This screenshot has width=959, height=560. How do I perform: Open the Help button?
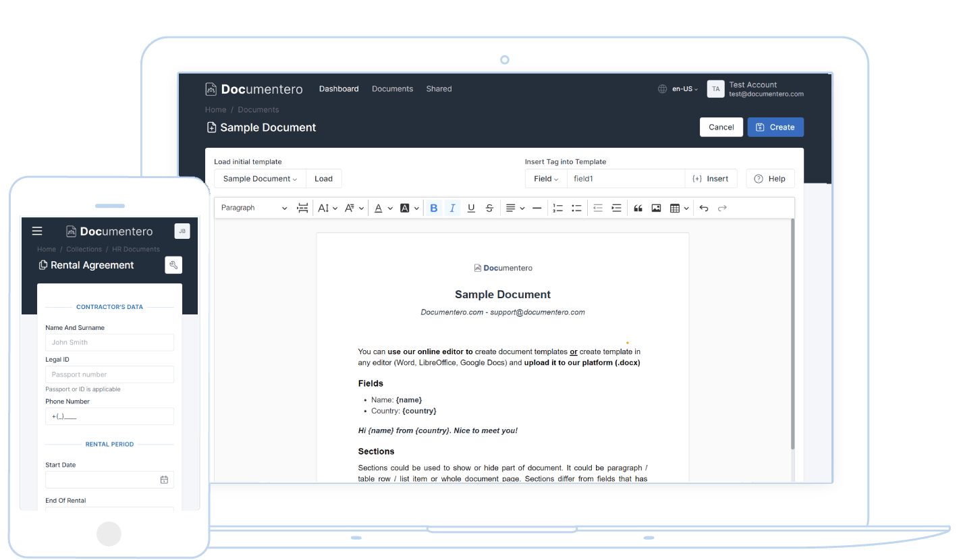tap(770, 179)
